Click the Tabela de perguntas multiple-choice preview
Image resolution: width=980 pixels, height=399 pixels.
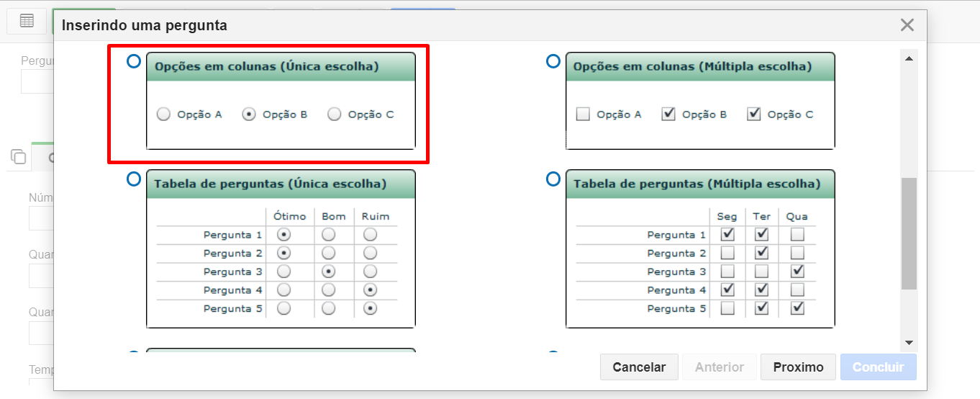(701, 249)
